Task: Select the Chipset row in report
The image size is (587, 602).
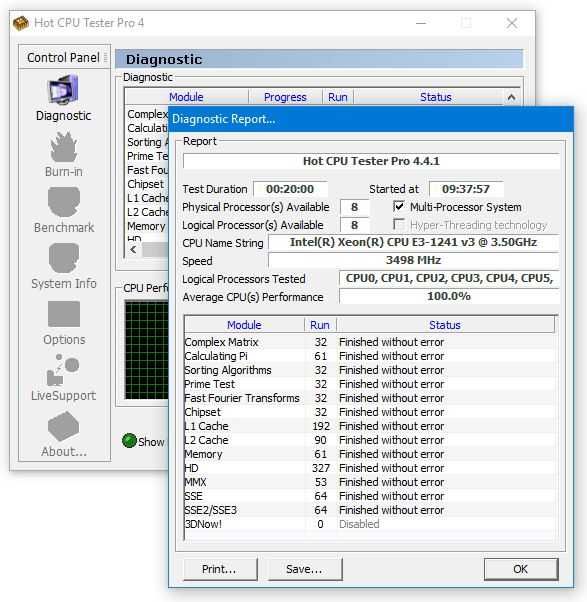Action: tap(370, 412)
